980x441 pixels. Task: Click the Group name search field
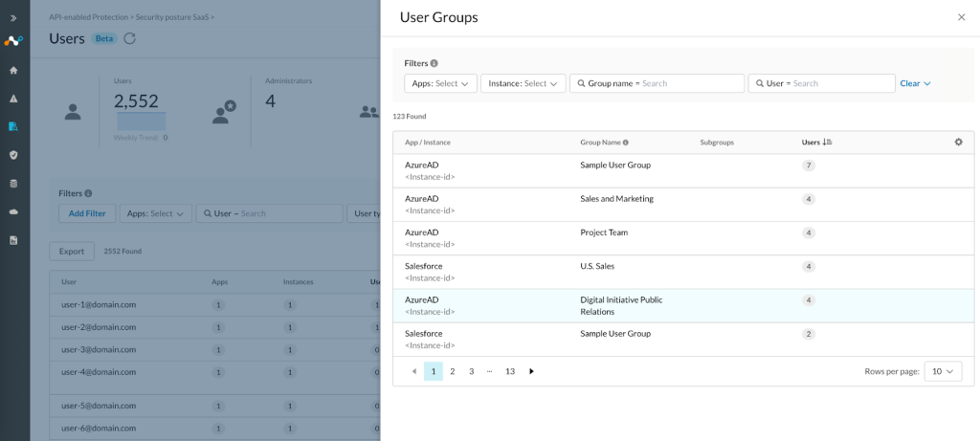657,83
